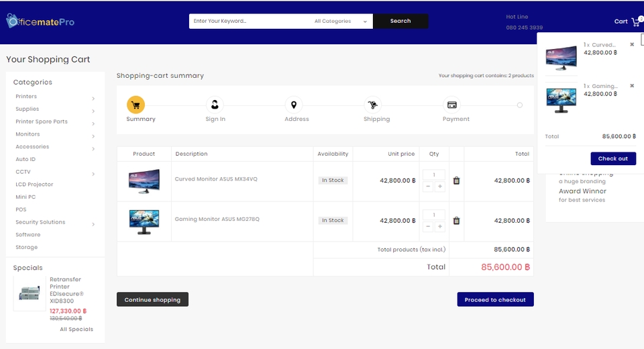Expand the Monitors category arrow
644x349 pixels.
93,136
